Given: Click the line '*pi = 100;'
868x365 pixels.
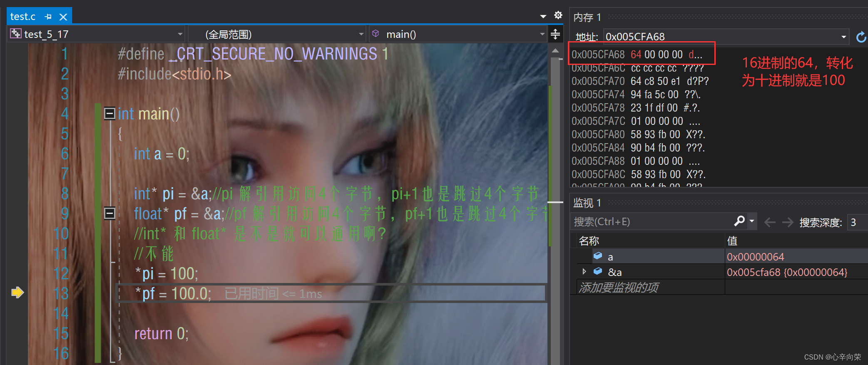Looking at the screenshot, I should [x=167, y=274].
